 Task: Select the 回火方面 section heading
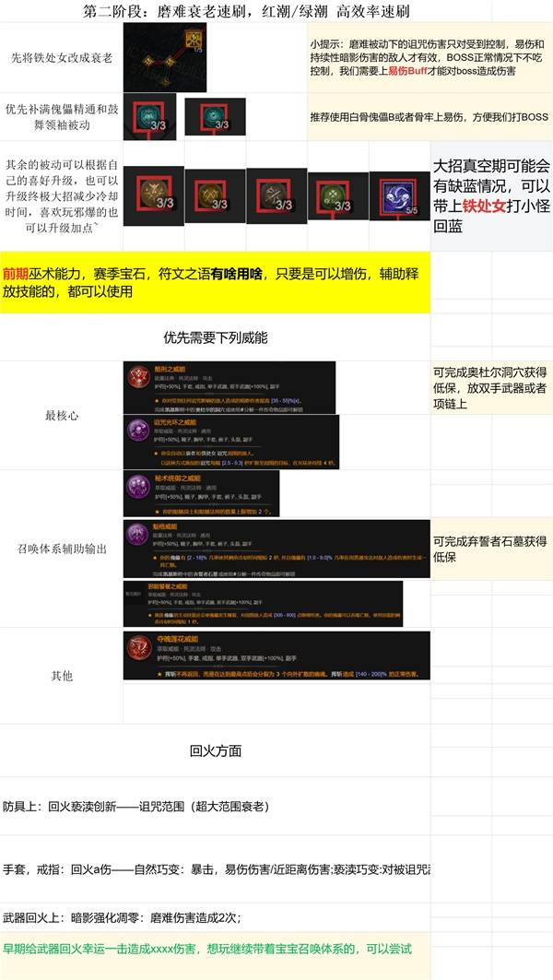click(215, 750)
